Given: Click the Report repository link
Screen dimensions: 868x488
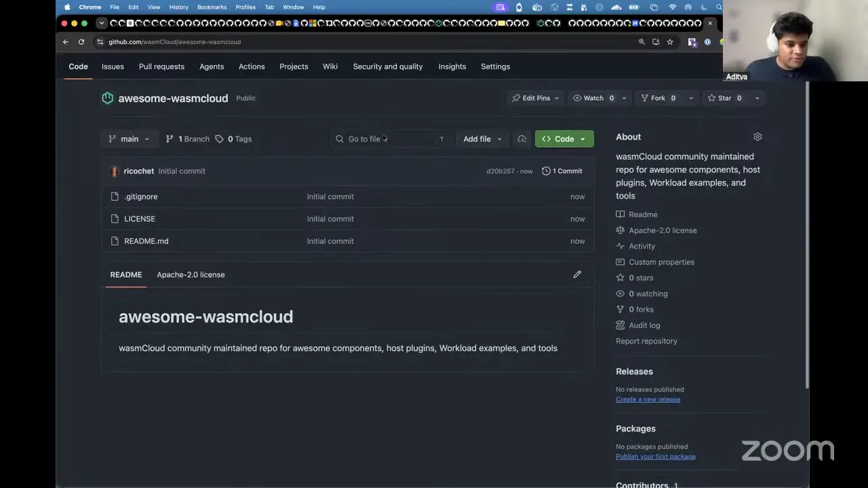Looking at the screenshot, I should pyautogui.click(x=646, y=341).
